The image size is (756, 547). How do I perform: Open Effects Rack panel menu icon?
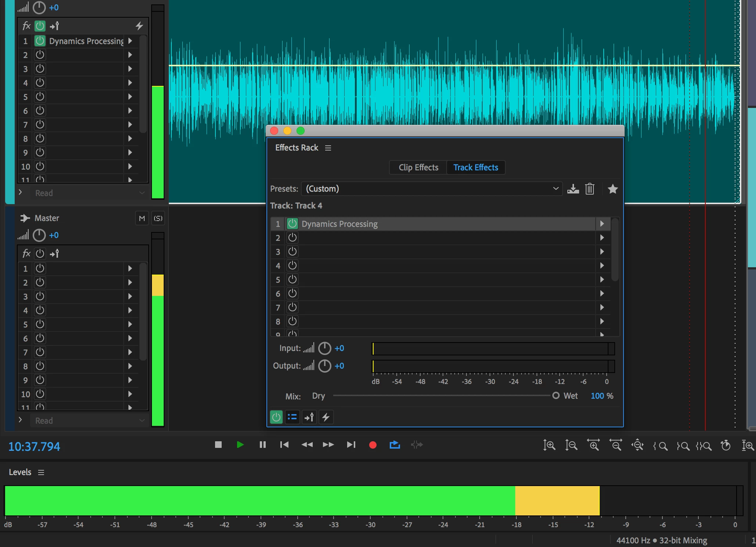point(328,148)
